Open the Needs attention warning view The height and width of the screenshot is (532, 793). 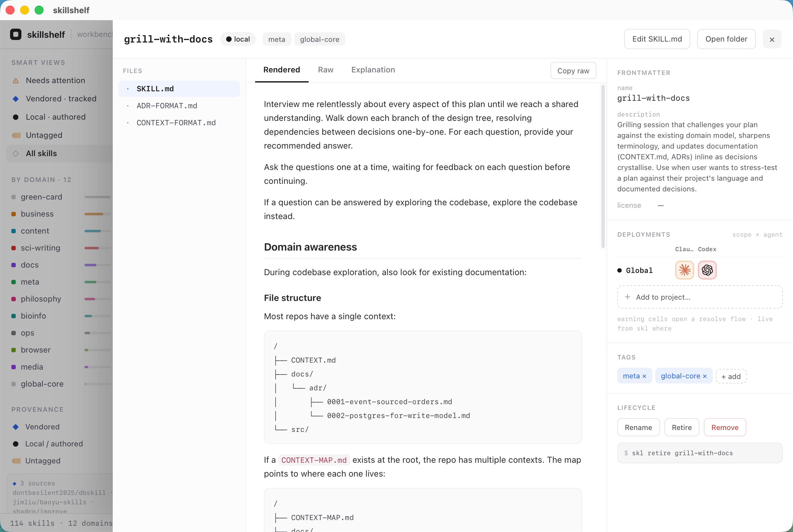click(60, 80)
